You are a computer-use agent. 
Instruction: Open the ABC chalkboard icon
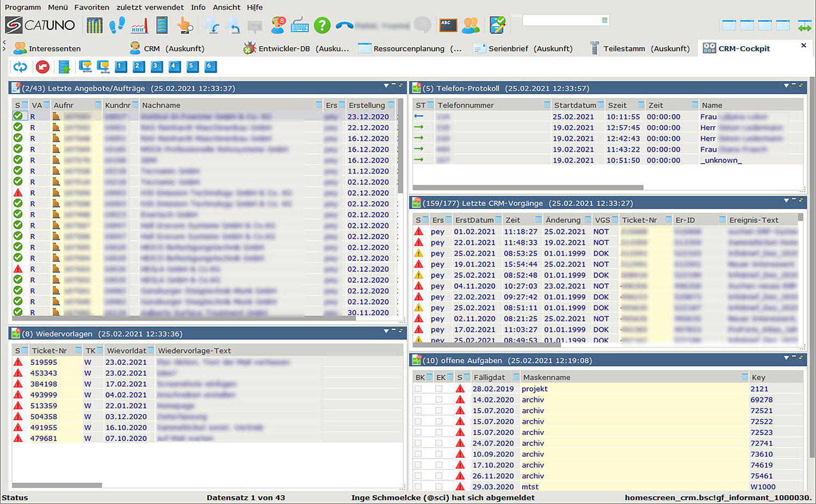click(448, 25)
